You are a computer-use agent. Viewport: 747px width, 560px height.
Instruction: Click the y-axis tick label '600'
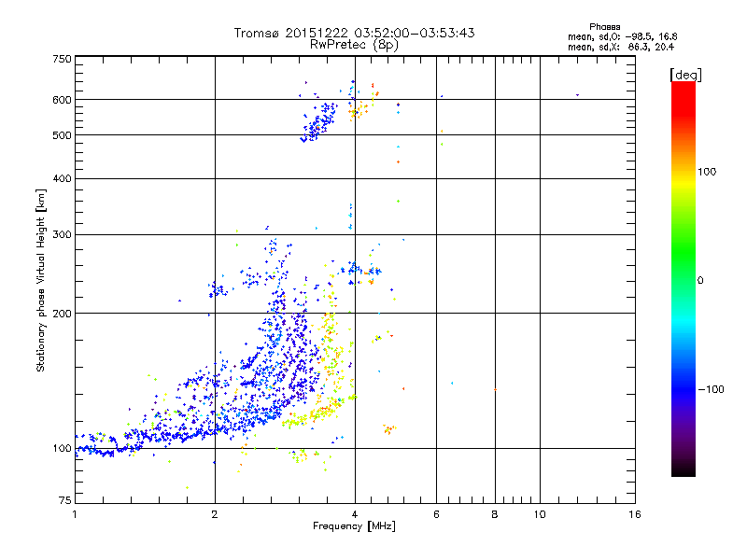pos(63,100)
